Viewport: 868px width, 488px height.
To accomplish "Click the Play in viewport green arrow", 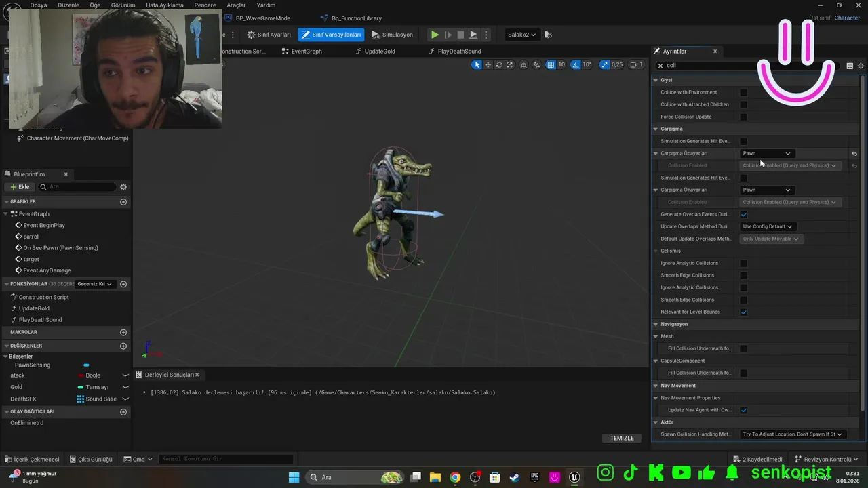I will (x=435, y=35).
